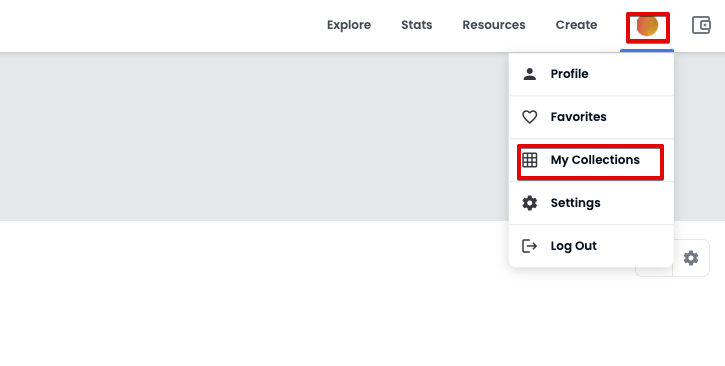Click the partially hidden button left of gear

(654, 272)
